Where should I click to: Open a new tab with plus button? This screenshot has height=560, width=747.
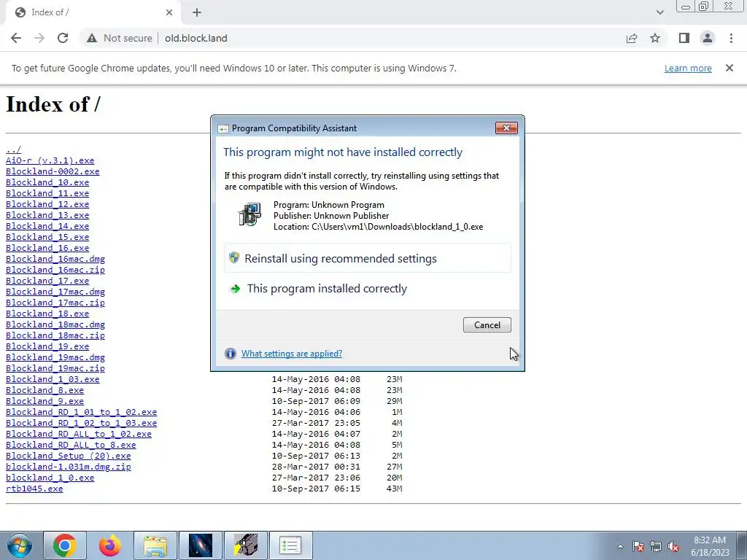point(197,12)
